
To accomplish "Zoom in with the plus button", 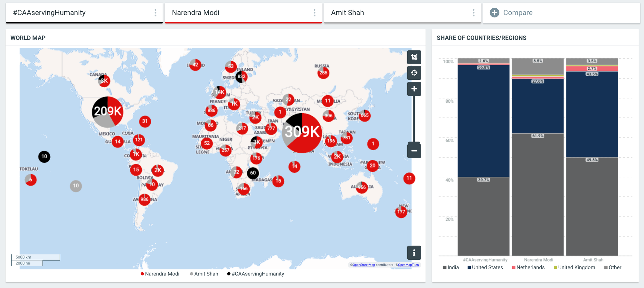I will (414, 89).
